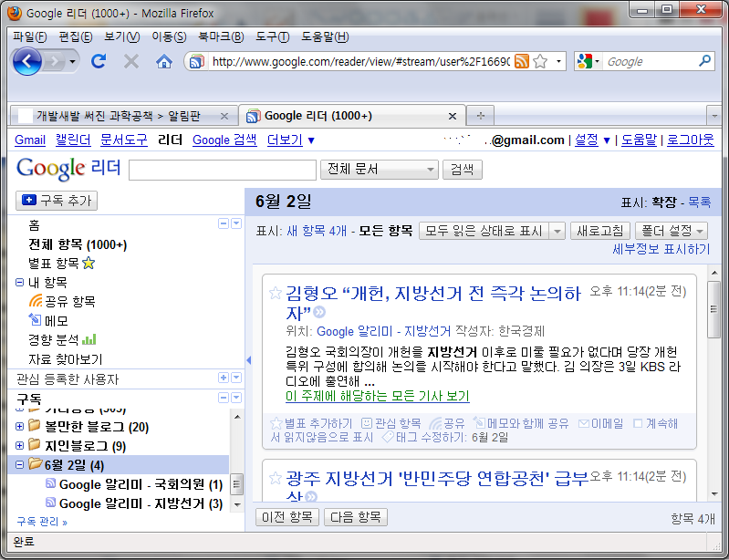
Task: Toggle 관심 항목 smiley on first article
Action: (x=367, y=423)
